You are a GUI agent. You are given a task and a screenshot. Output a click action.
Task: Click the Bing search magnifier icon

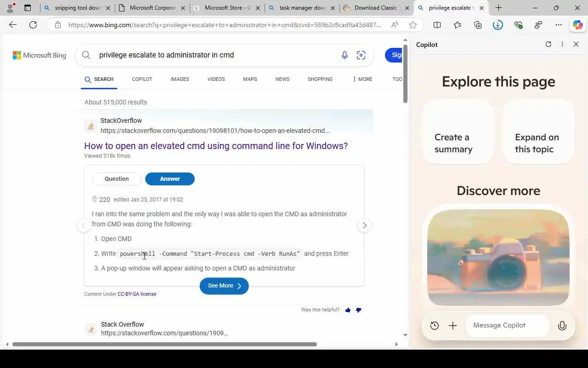[86, 55]
